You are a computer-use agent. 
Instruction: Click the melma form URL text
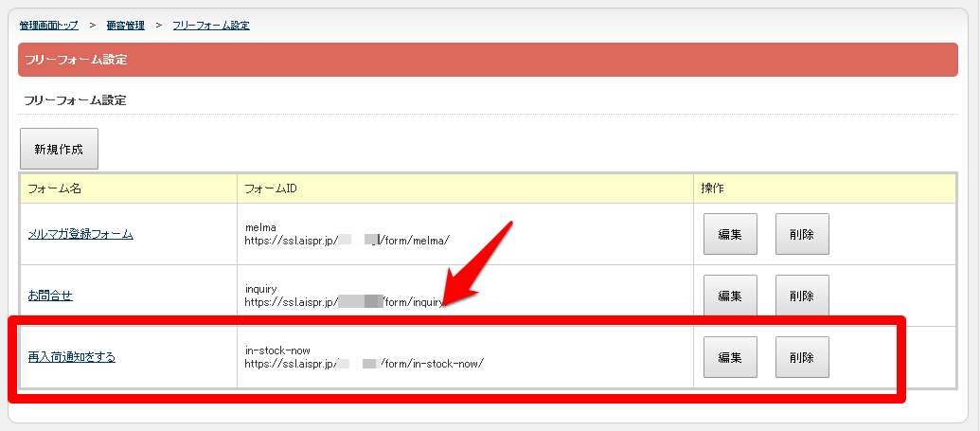(x=347, y=241)
